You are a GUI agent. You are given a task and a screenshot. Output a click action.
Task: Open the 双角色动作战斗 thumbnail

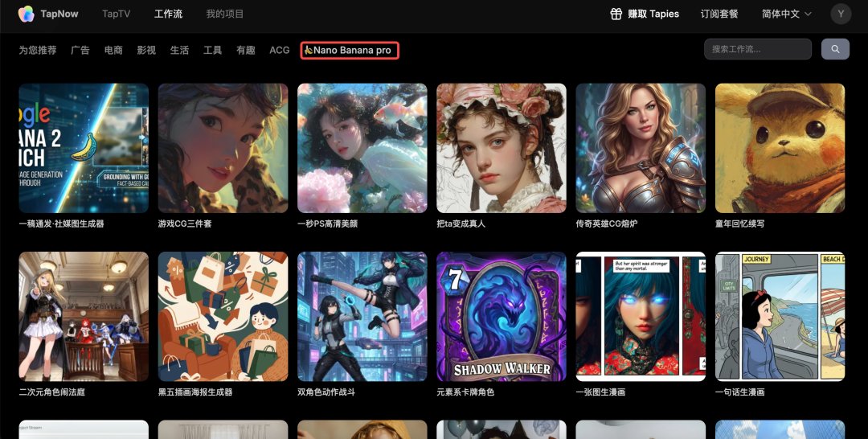point(362,317)
